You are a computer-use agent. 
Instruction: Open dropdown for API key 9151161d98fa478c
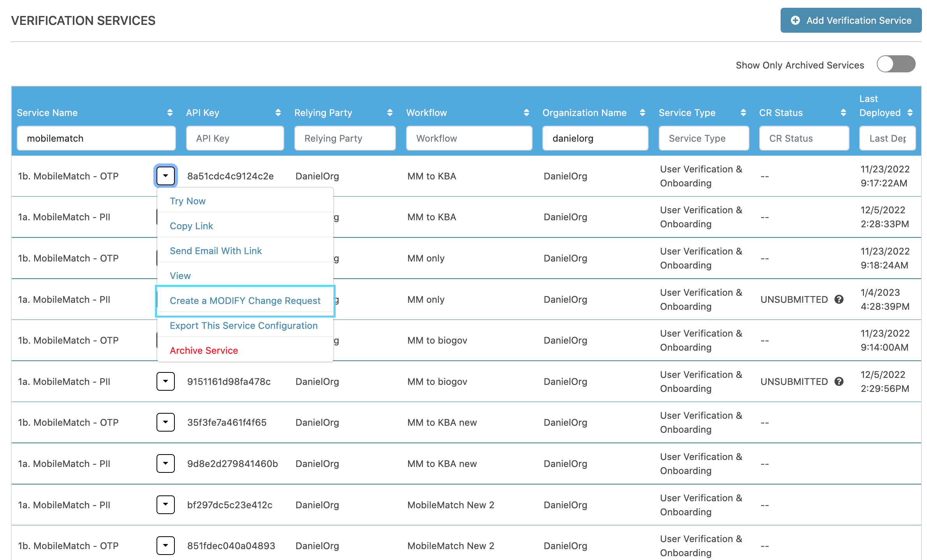pos(165,381)
